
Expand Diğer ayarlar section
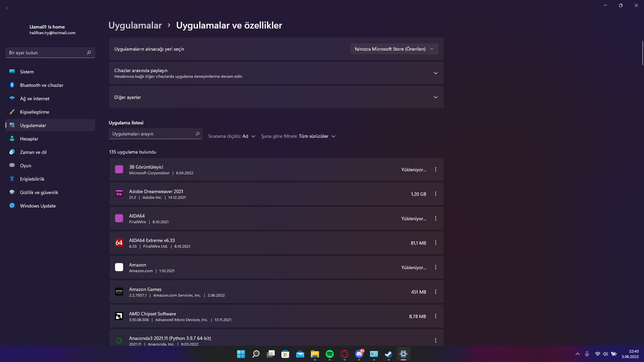[435, 97]
